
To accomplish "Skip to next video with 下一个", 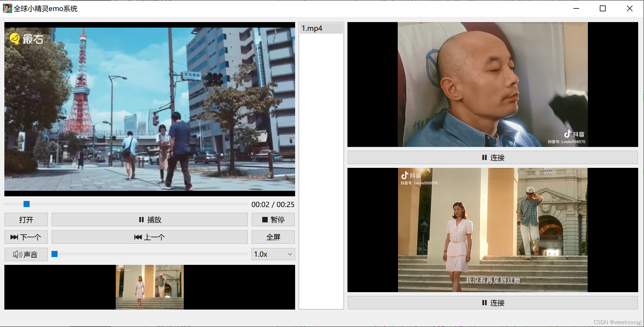I will pos(26,237).
